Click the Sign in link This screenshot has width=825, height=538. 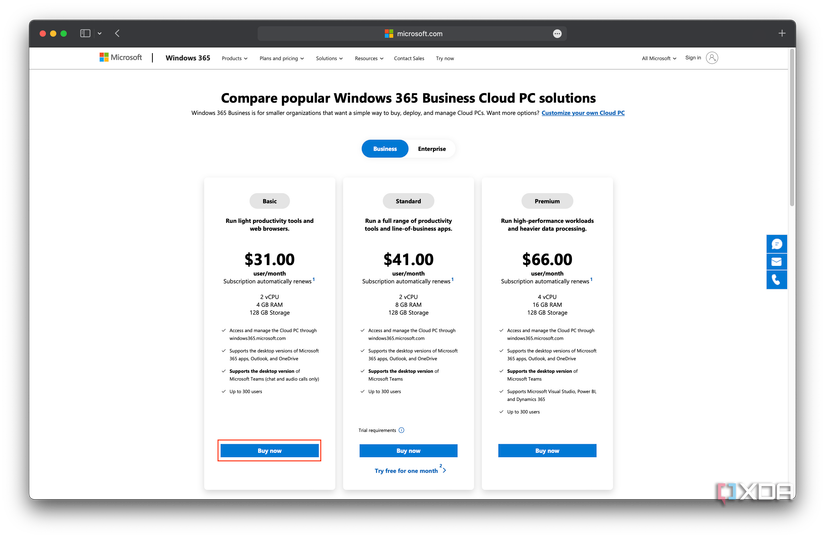693,58
